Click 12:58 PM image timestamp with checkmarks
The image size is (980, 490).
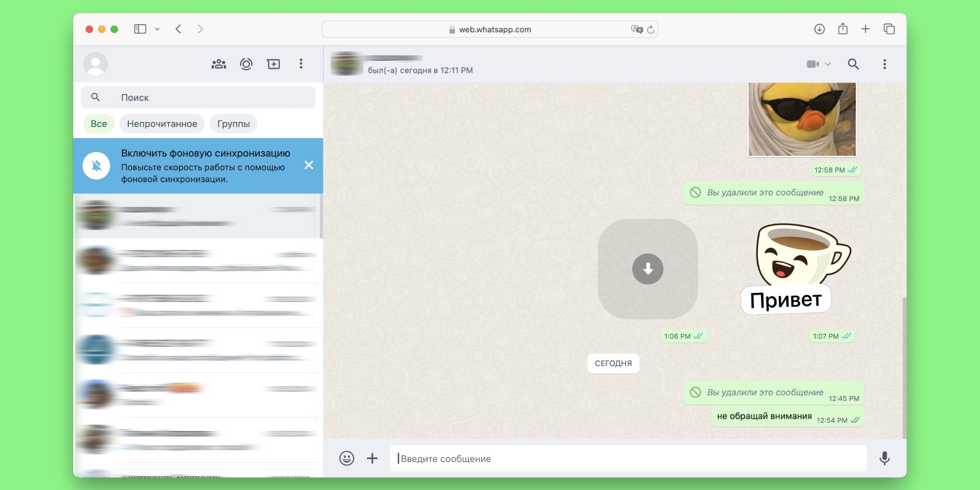(x=835, y=170)
